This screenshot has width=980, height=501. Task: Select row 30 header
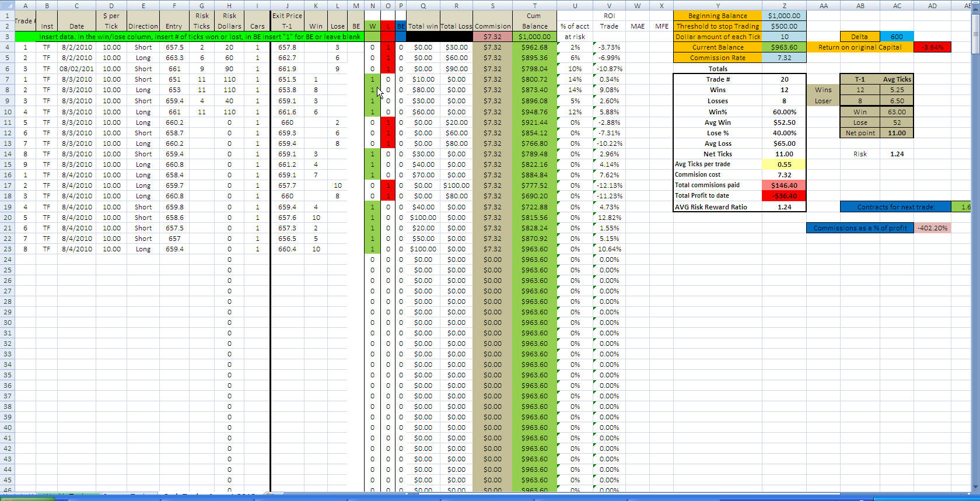pos(7,322)
